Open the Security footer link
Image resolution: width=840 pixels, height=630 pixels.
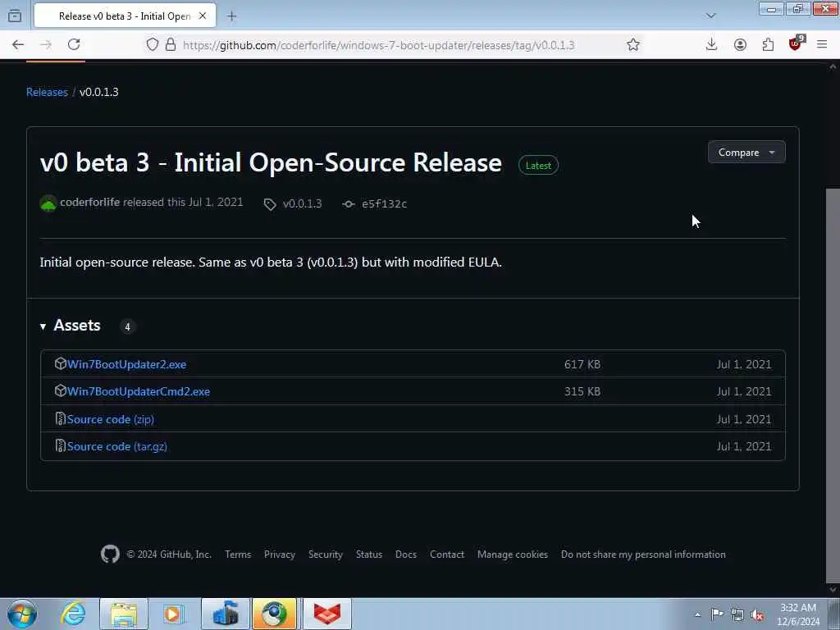(326, 555)
